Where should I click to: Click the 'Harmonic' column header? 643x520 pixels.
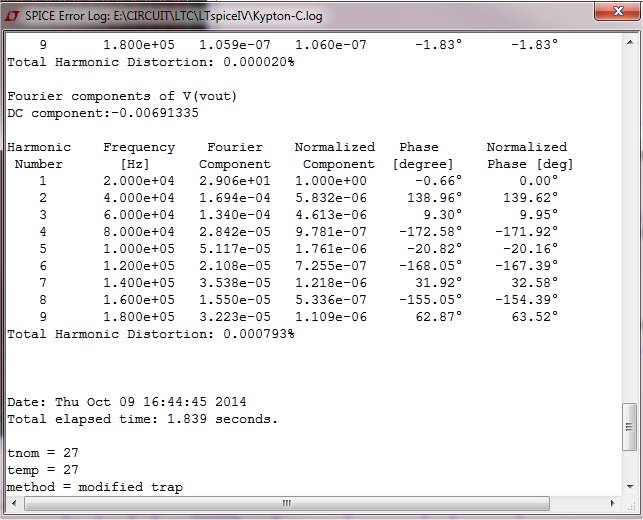tap(39, 147)
